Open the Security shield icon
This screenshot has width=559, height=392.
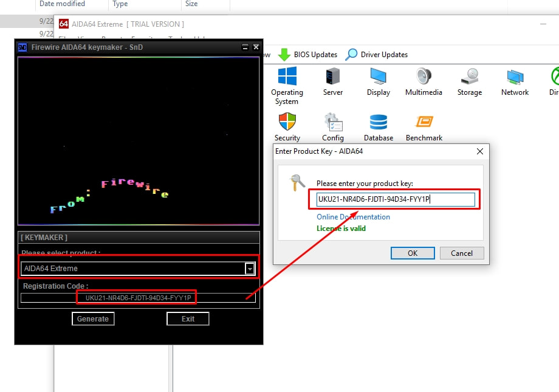click(287, 122)
